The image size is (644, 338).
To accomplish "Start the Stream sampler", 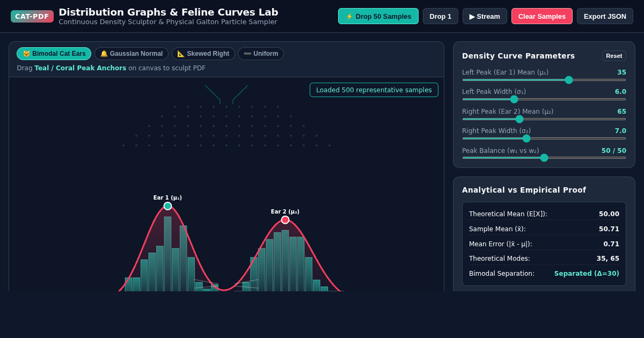I will pos(485,16).
